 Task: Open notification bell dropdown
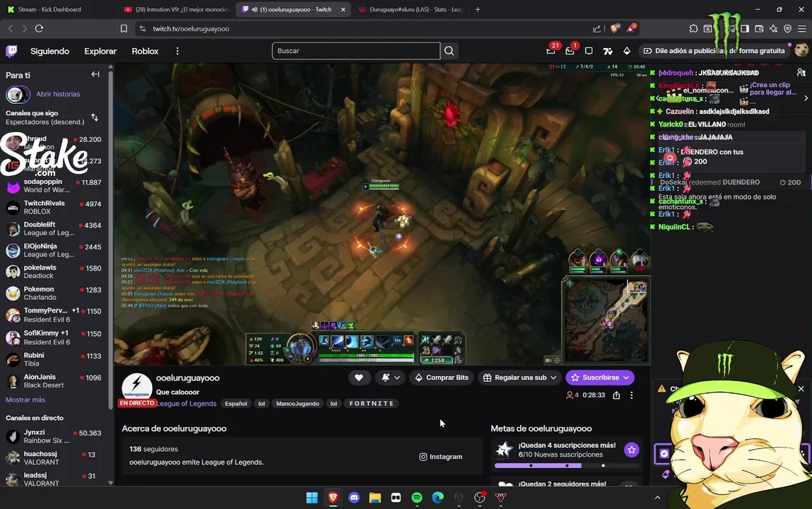(x=391, y=378)
